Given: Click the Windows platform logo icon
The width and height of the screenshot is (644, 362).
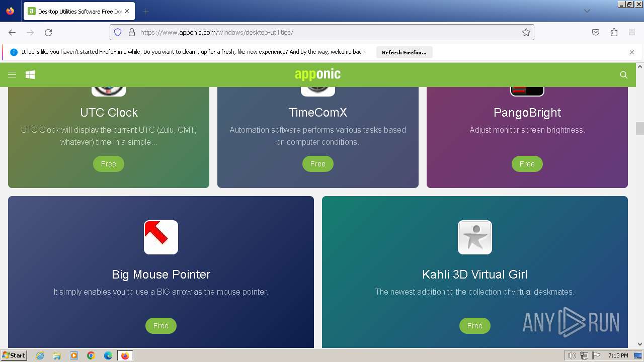Looking at the screenshot, I should [30, 75].
